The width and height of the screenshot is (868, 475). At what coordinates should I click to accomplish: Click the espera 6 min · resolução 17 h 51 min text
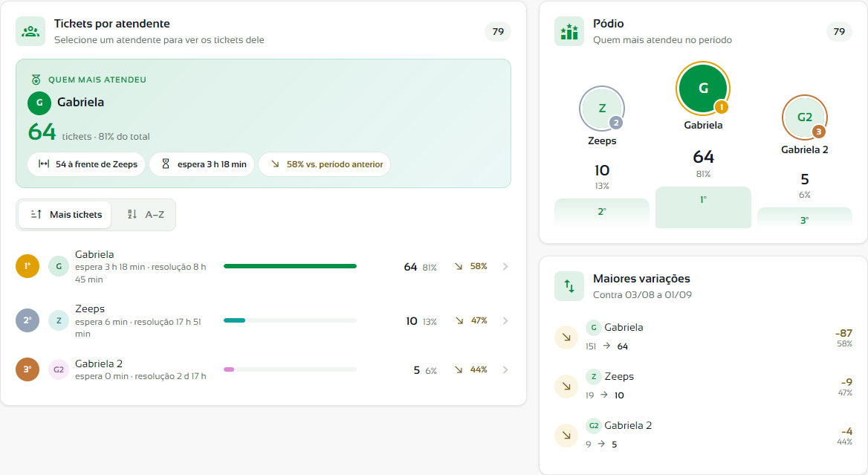tap(137, 328)
